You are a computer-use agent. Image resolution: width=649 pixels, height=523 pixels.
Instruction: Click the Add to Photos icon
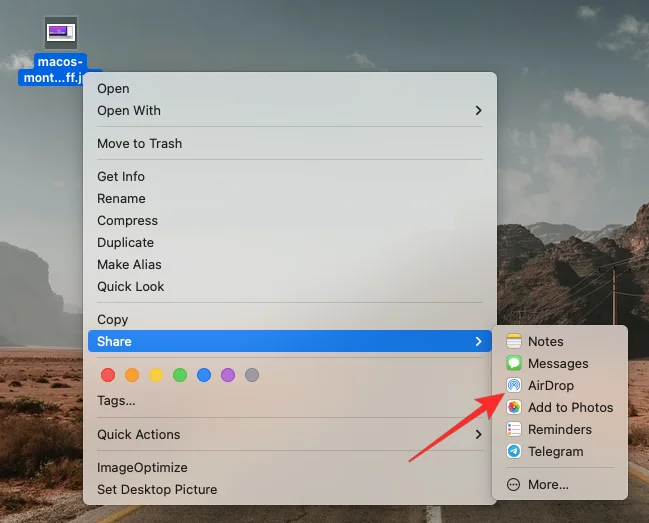click(x=513, y=408)
